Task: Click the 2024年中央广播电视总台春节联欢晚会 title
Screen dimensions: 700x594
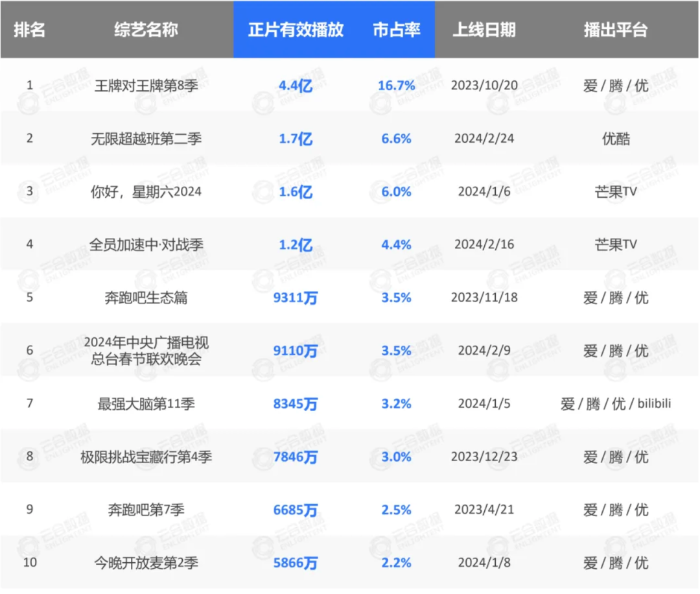Action: [x=146, y=351]
